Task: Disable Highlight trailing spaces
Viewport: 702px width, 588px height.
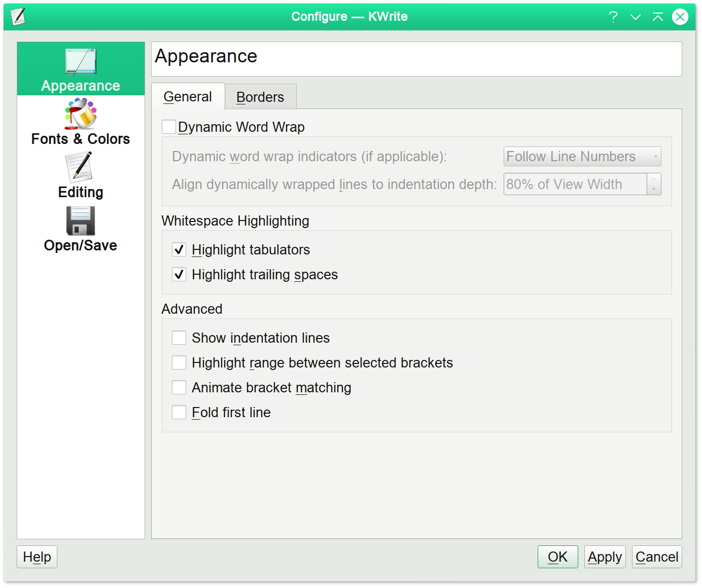Action: point(179,274)
